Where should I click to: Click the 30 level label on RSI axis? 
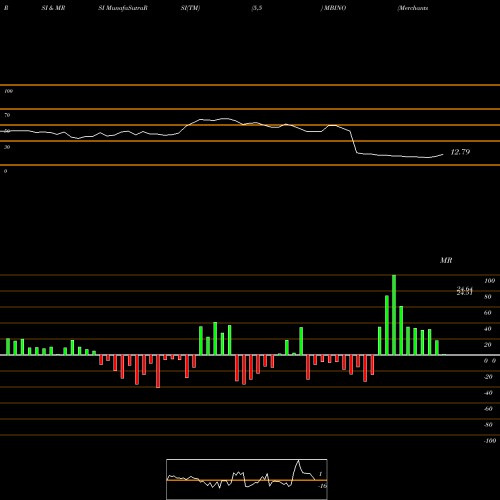pos(7,147)
